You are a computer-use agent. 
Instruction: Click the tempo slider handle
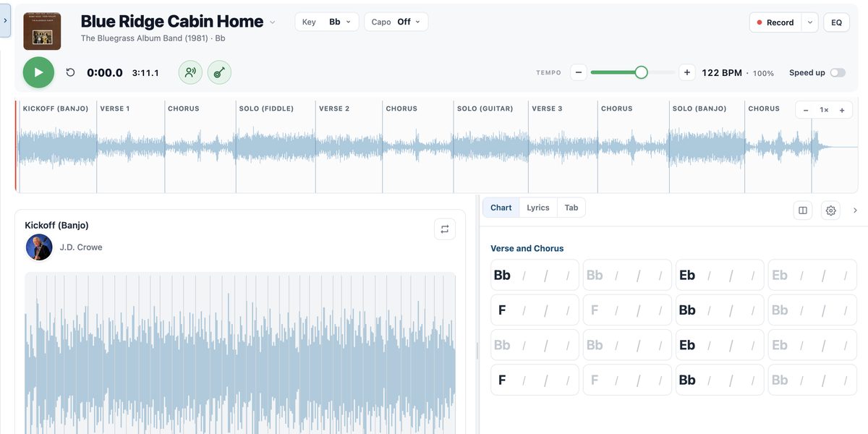[x=641, y=72]
